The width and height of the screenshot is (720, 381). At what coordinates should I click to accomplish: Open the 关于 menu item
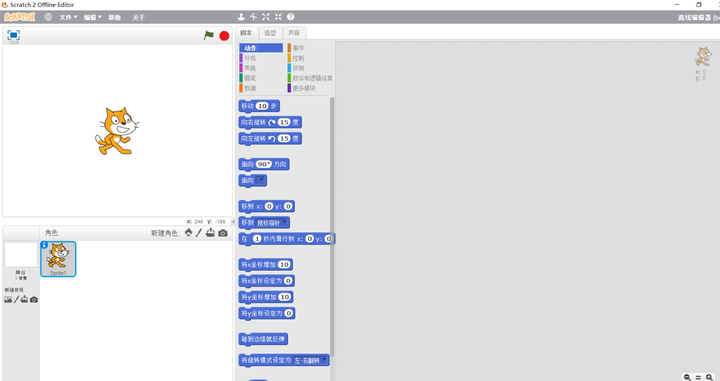(x=138, y=17)
